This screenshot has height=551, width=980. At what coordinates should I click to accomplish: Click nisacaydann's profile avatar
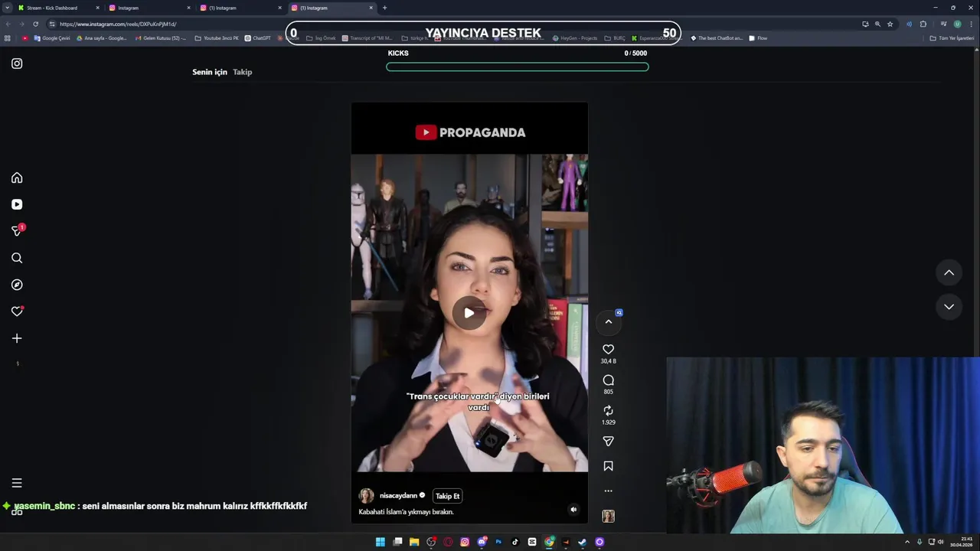point(367,496)
